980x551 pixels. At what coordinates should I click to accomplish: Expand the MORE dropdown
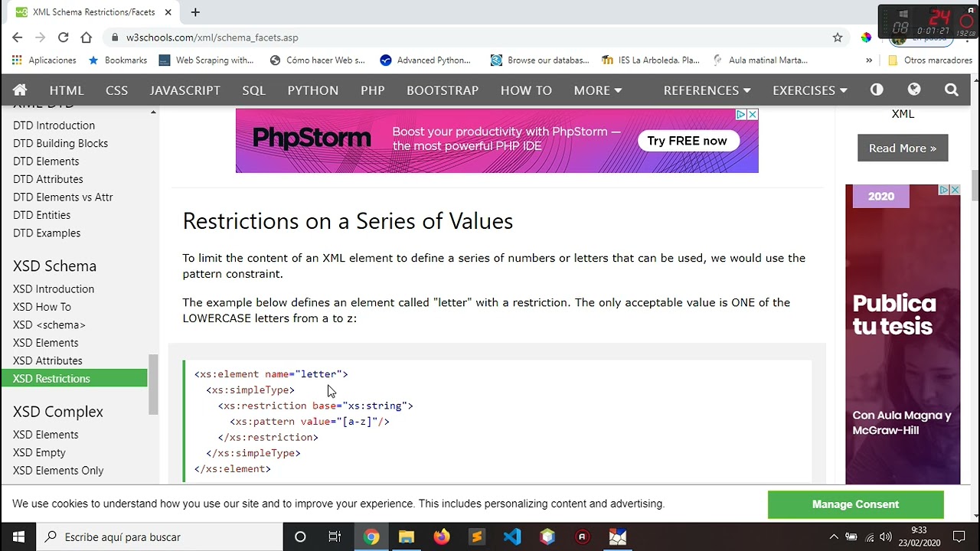(597, 90)
